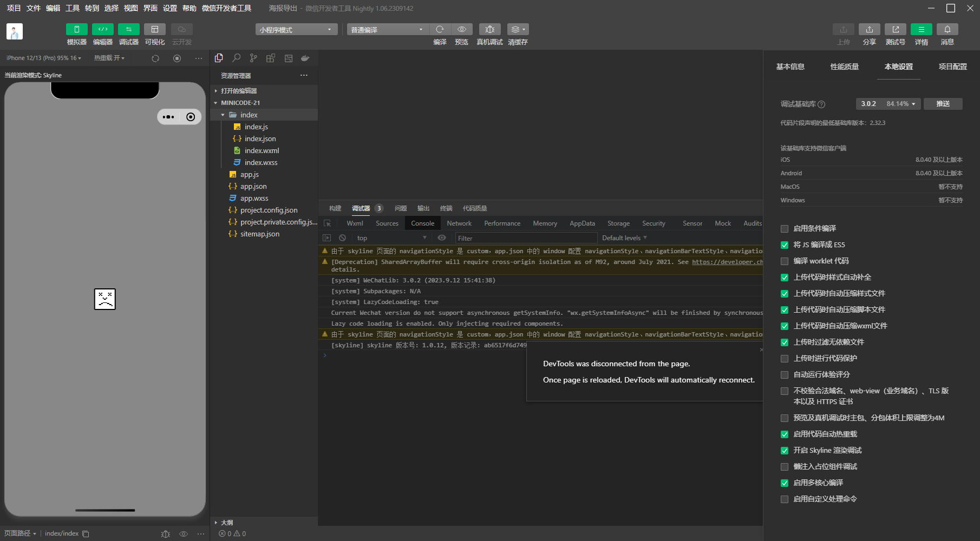The image size is (980, 541).
Task: Open the Default levels dropdown
Action: point(624,238)
